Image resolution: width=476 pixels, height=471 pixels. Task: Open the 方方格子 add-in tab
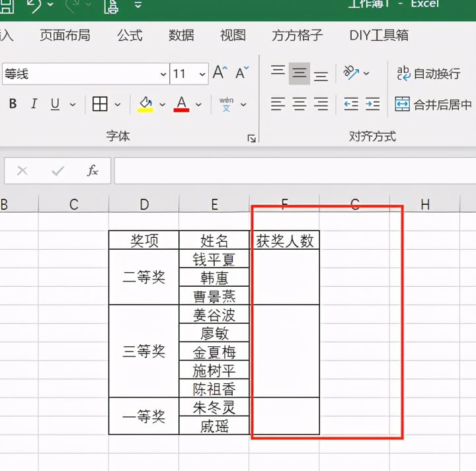pos(297,35)
